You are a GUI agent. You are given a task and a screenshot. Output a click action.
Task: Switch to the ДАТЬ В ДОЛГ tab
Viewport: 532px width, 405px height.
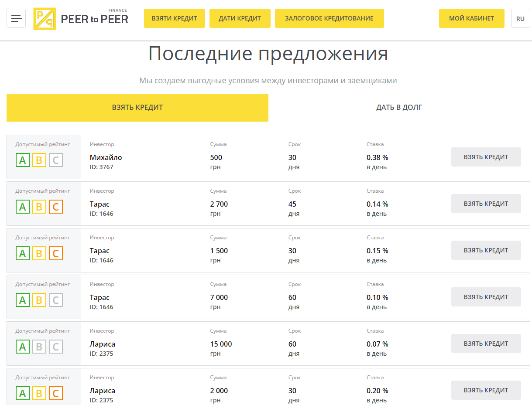click(x=399, y=108)
